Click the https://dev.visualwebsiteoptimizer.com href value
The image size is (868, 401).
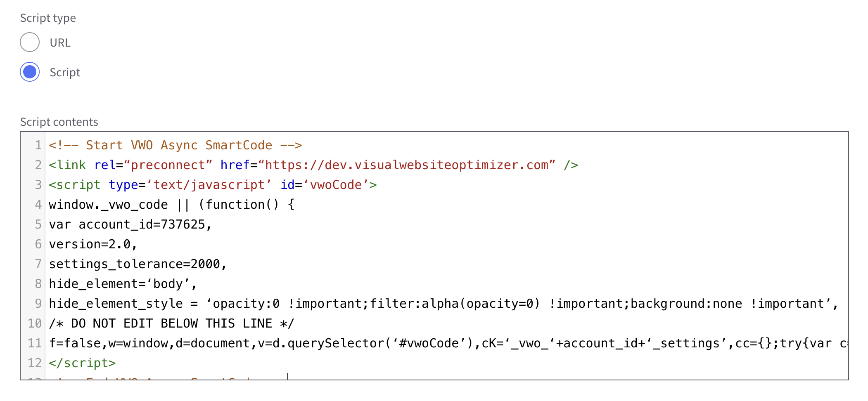click(x=407, y=165)
